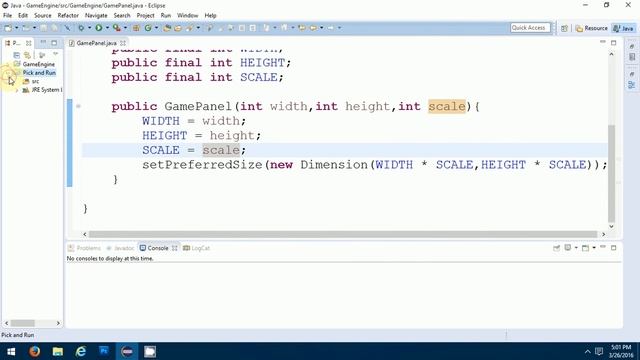The height and width of the screenshot is (360, 640).
Task: Select the Pick and Run project
Action: pyautogui.click(x=39, y=73)
